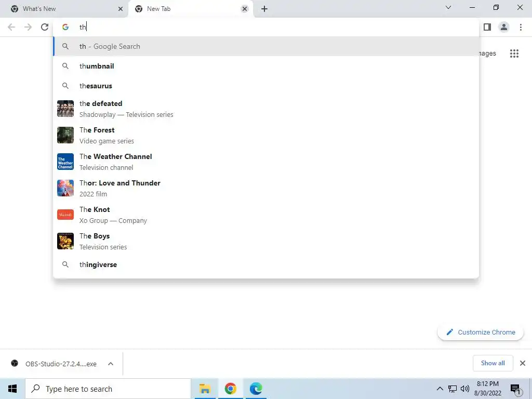This screenshot has width=532, height=399.
Task: Click the defeated poster thumbnail
Action: [65, 109]
